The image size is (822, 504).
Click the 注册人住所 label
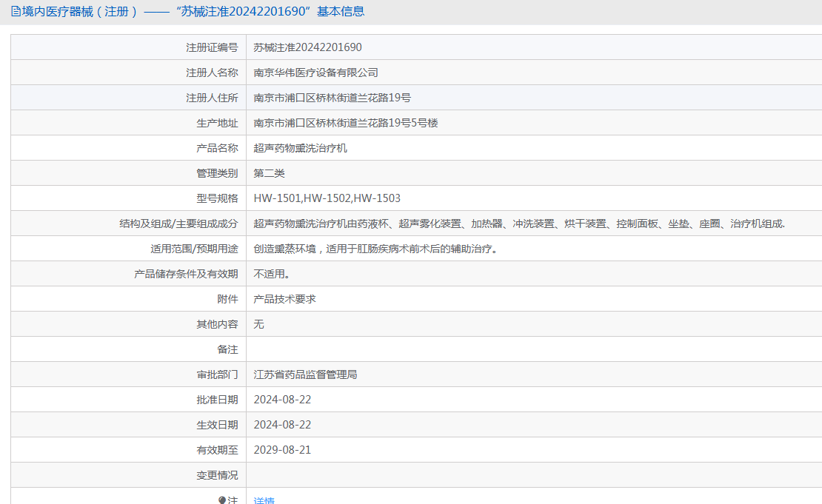pos(212,98)
